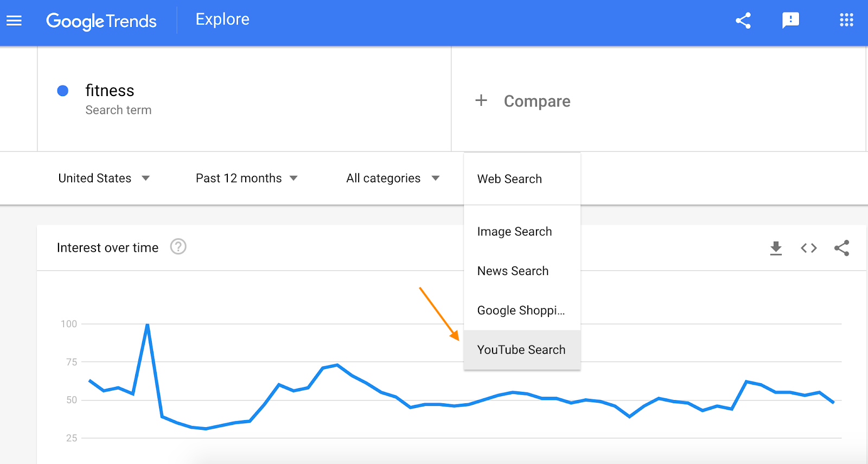Open the Google apps grid

pyautogui.click(x=846, y=21)
